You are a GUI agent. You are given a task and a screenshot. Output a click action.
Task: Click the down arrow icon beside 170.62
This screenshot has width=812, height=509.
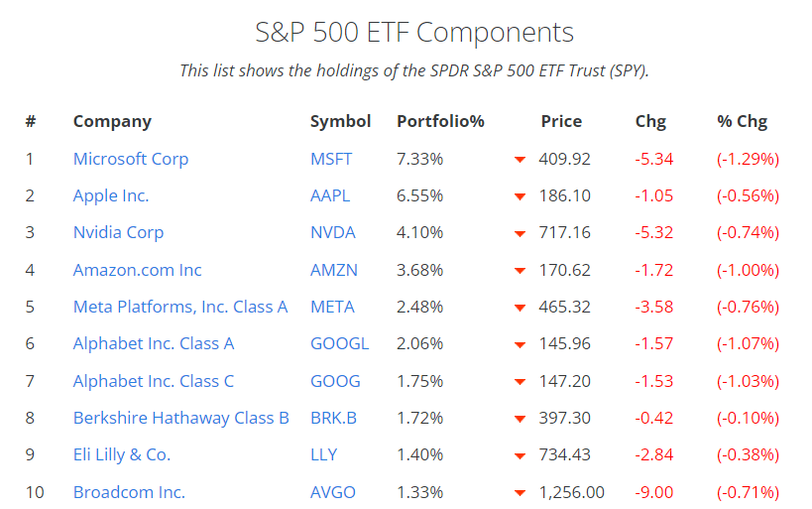click(520, 271)
